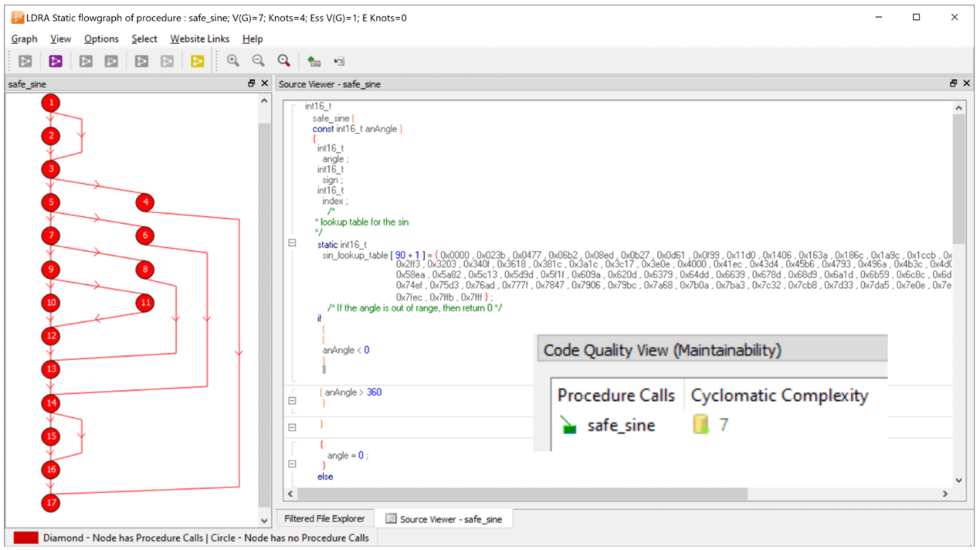Click the Procedure Calls column header
The height and width of the screenshot is (550, 980).
(616, 396)
